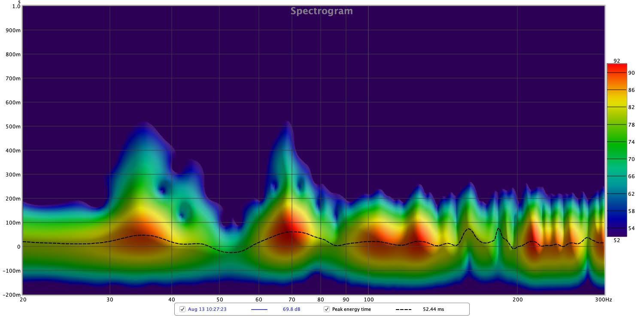Click the dashed black line sample in legend

pos(403,309)
